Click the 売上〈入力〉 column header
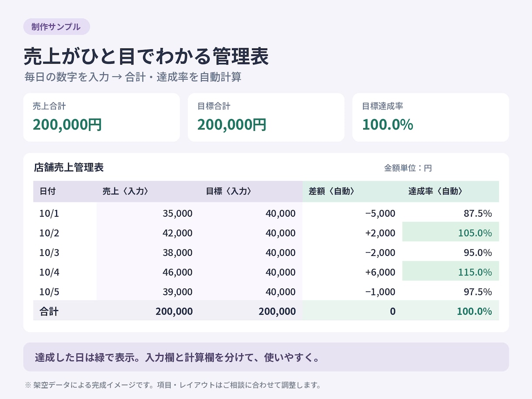The width and height of the screenshot is (532, 399). tap(148, 191)
